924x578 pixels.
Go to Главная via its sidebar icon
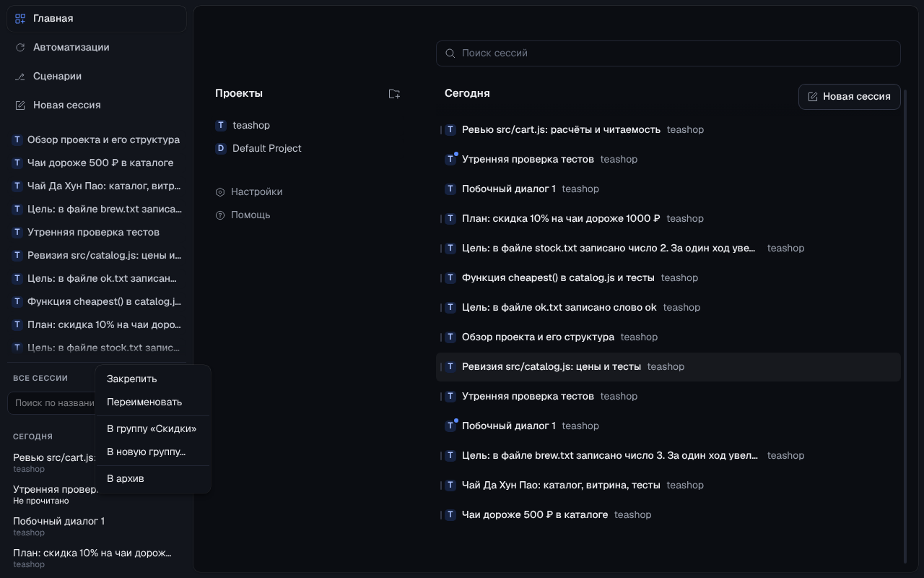point(20,19)
